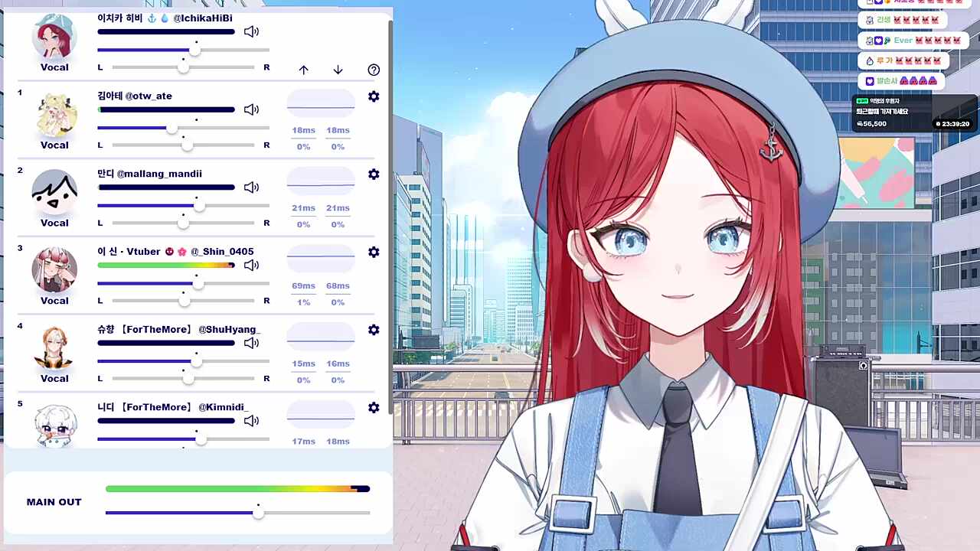
Task: Mute the speaker icon for @_Shin_0405
Action: tap(251, 266)
